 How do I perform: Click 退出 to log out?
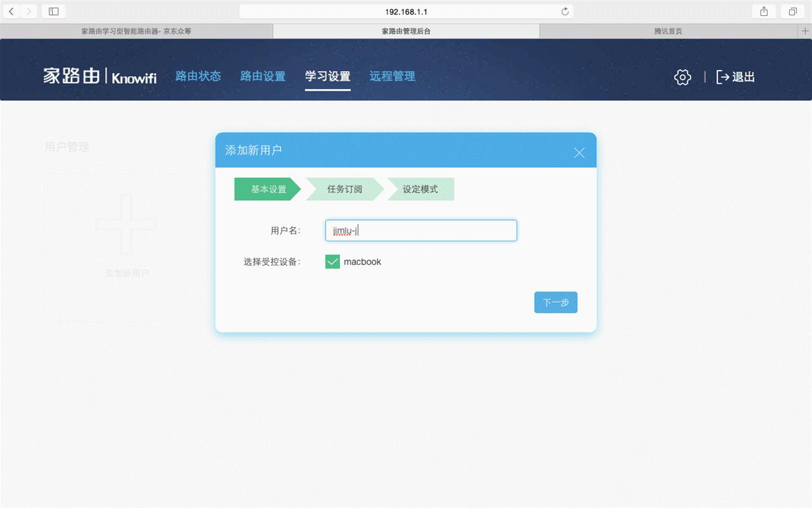[742, 77]
